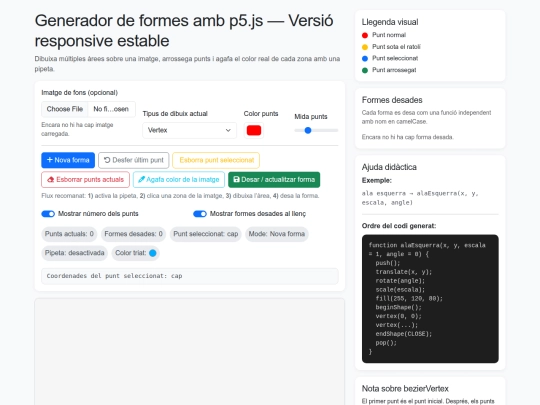Click the Exemple: label in Ajuda didàctica
The width and height of the screenshot is (540, 405).
(376, 180)
